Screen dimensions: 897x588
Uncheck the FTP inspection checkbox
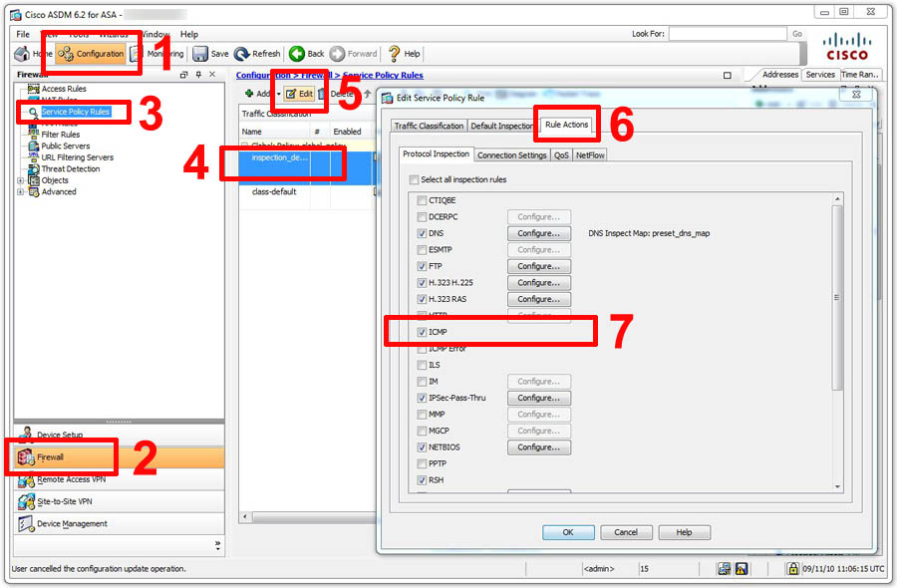pyautogui.click(x=422, y=266)
